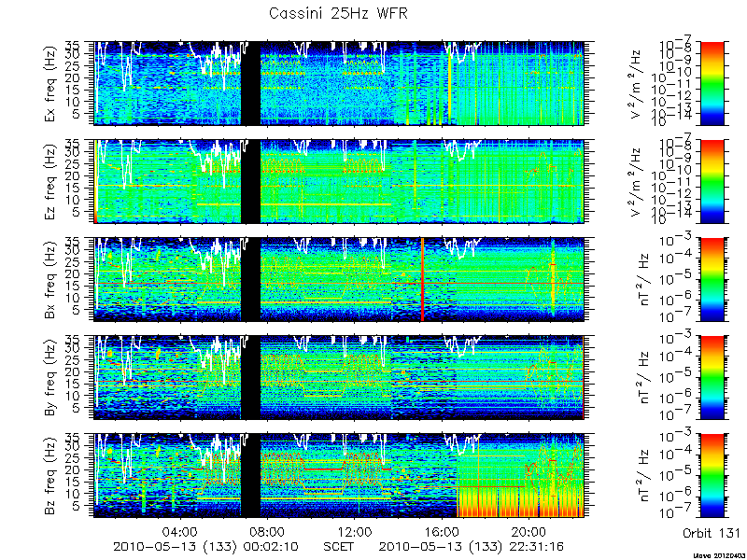Click the black data gap in Ex panel
The height and width of the screenshot is (560, 747).
250,83
